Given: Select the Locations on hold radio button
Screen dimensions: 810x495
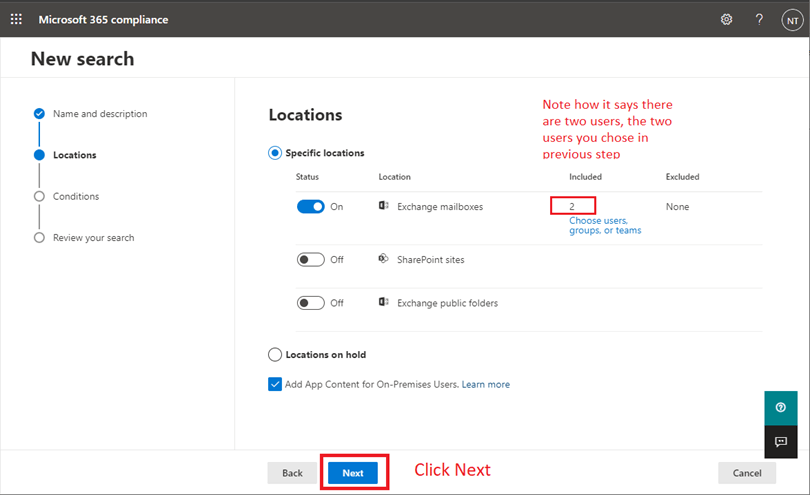Looking at the screenshot, I should pos(275,354).
